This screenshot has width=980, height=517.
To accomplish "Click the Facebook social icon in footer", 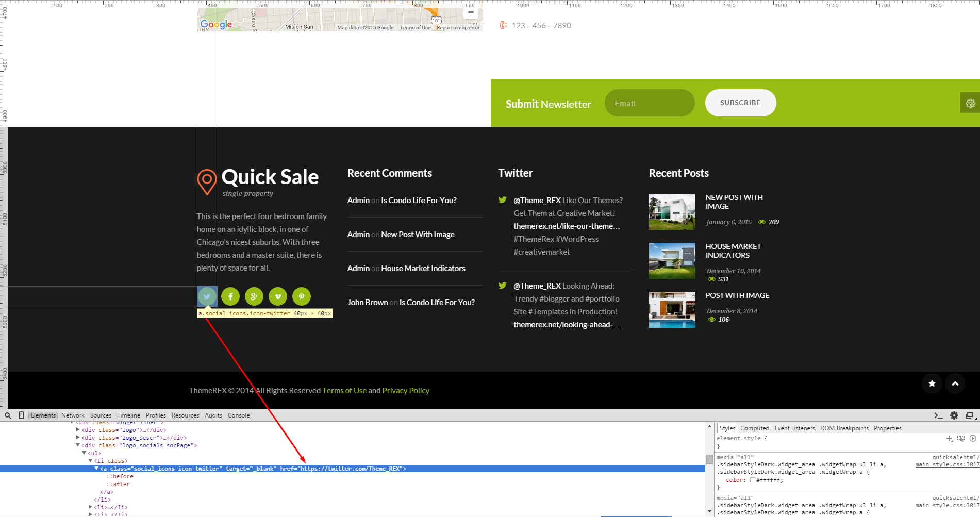I will point(230,296).
